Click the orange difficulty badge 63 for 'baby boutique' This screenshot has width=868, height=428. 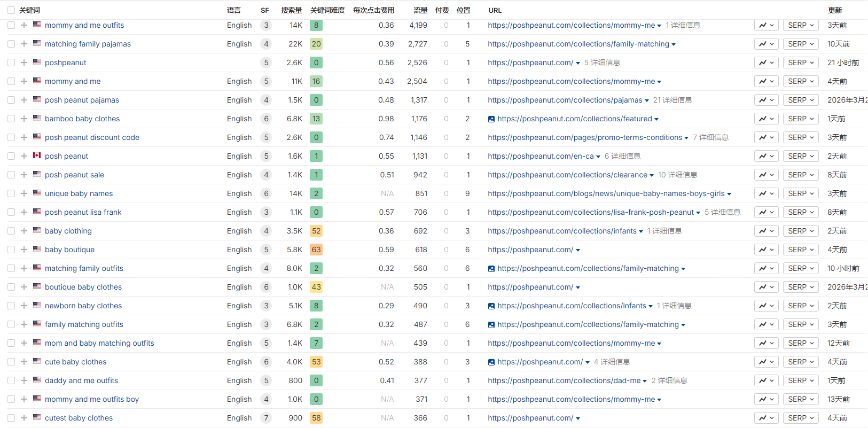point(316,250)
